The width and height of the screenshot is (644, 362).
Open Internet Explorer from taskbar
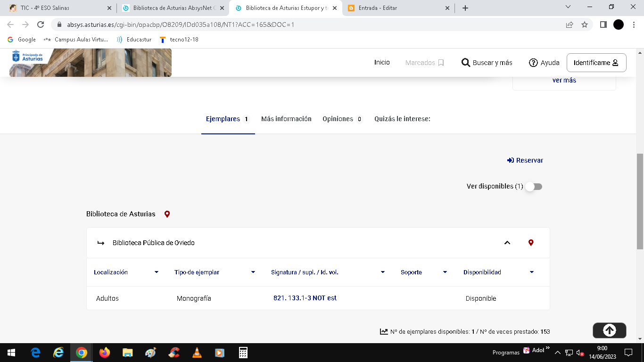58,353
